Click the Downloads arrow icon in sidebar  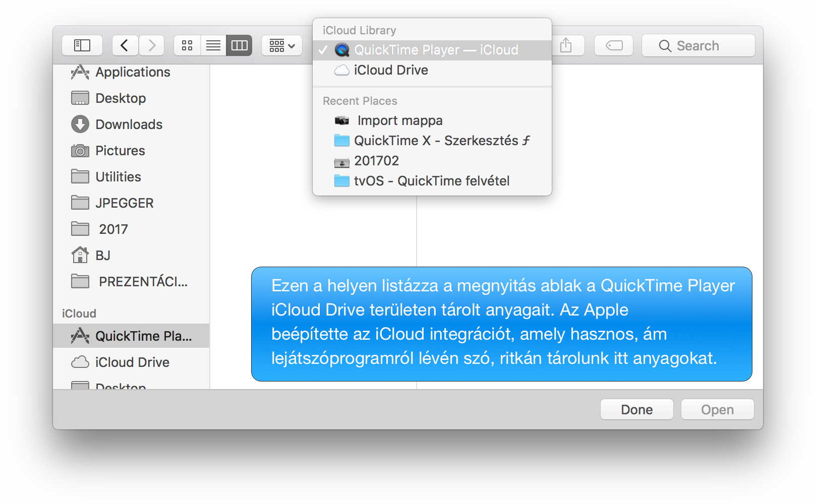pyautogui.click(x=80, y=124)
